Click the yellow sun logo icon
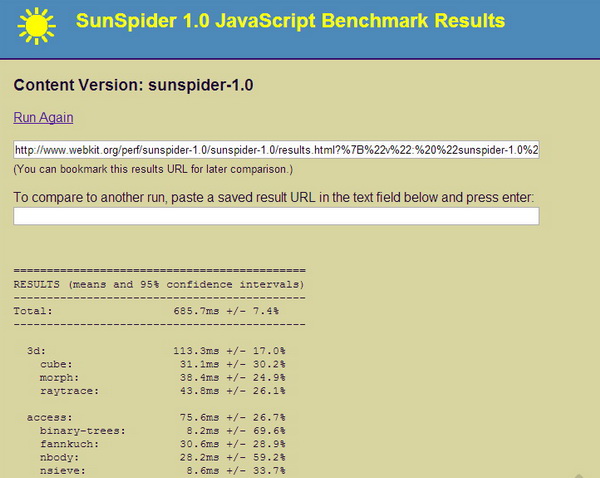 (x=36, y=26)
